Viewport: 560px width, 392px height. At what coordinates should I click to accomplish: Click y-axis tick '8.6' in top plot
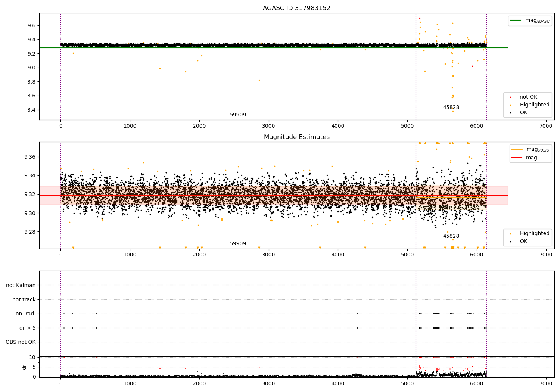pos(31,96)
